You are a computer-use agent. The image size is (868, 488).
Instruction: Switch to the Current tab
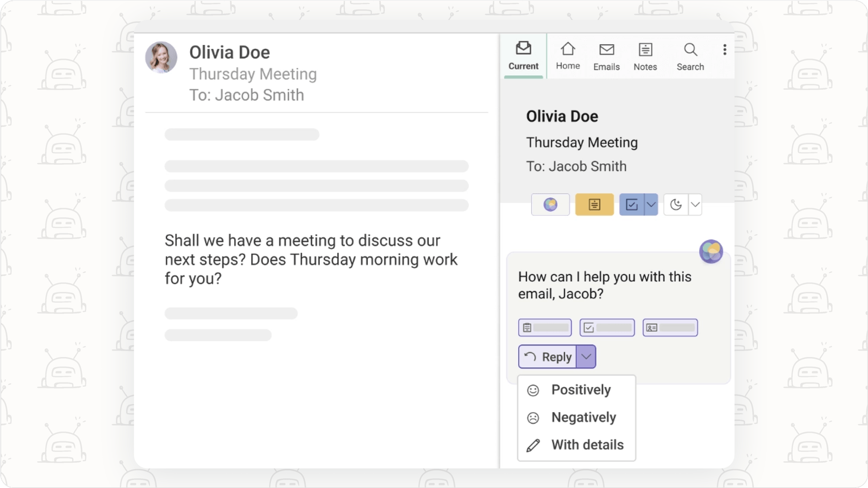tap(523, 56)
